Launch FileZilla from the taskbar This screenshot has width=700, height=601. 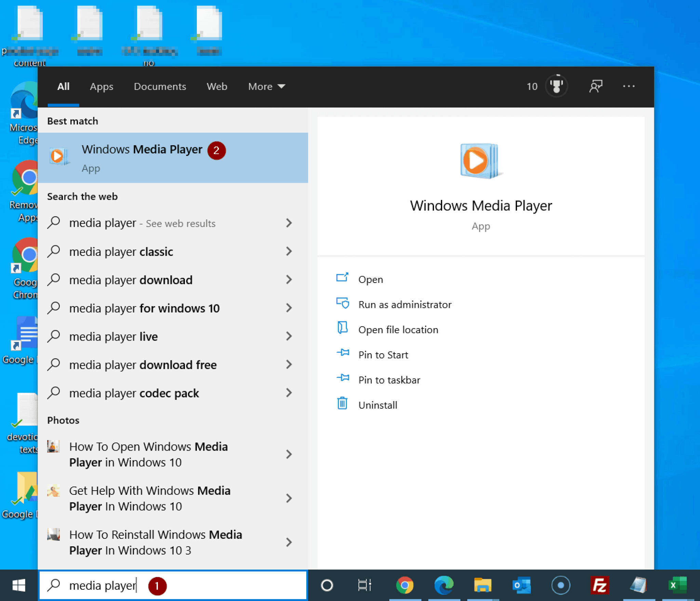point(599,585)
